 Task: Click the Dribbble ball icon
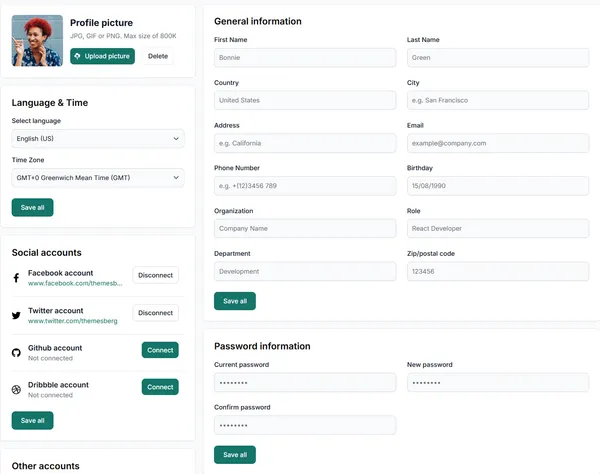(16, 389)
